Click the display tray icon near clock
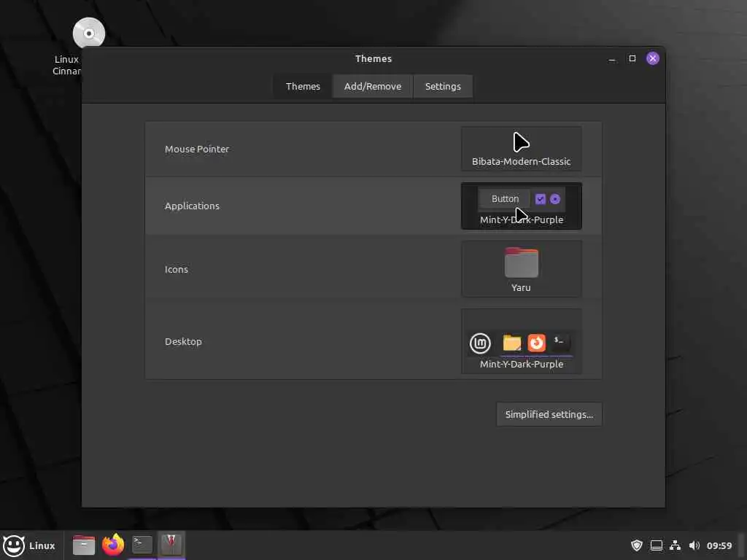 coord(656,545)
